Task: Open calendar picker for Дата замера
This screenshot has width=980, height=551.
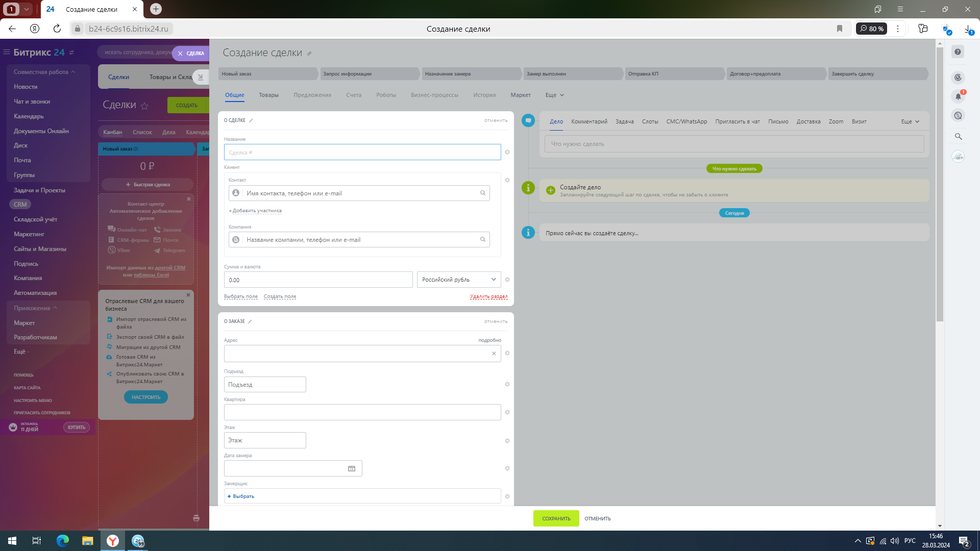Action: tap(352, 468)
